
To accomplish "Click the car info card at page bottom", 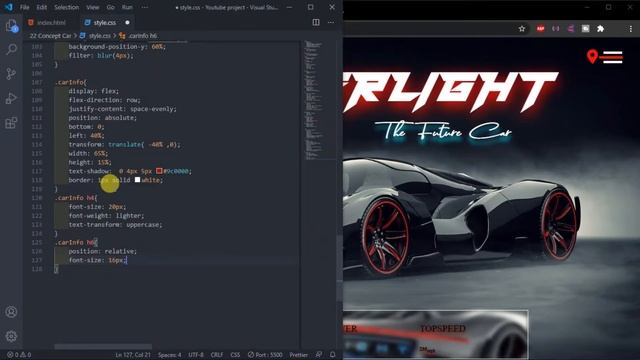I will (435, 335).
